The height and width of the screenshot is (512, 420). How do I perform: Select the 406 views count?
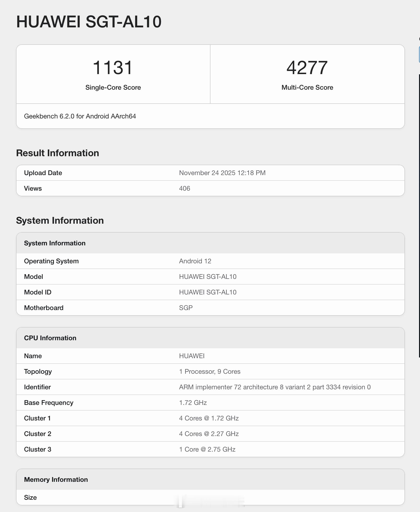tap(185, 189)
